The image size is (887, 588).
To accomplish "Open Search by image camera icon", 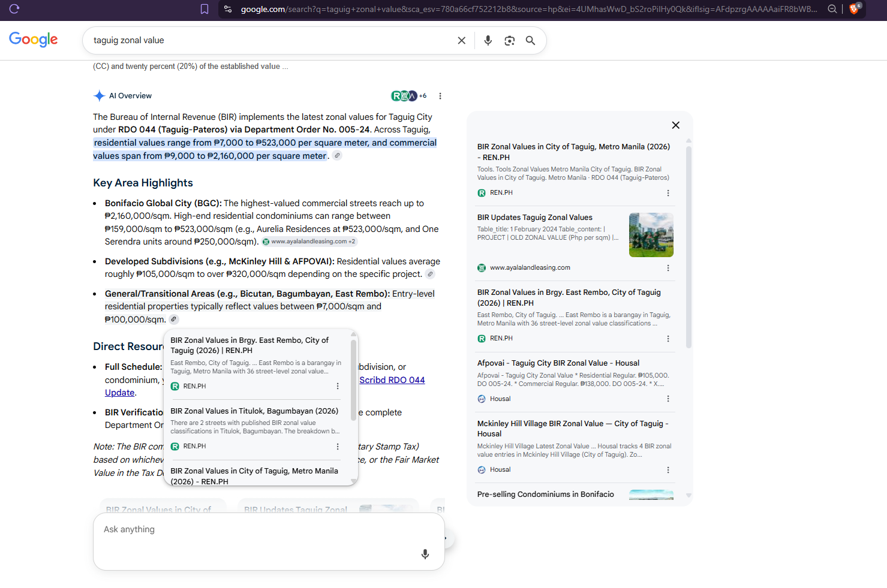I will (510, 40).
